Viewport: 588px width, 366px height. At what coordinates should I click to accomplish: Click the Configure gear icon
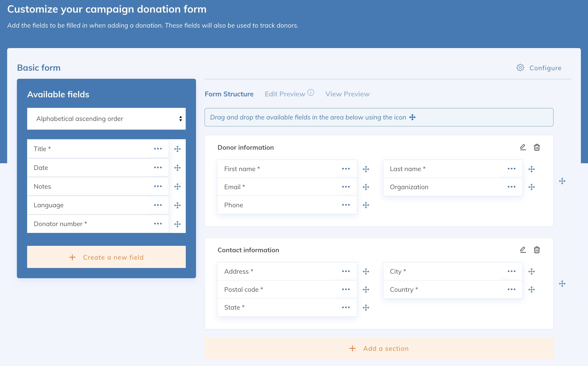pyautogui.click(x=520, y=68)
